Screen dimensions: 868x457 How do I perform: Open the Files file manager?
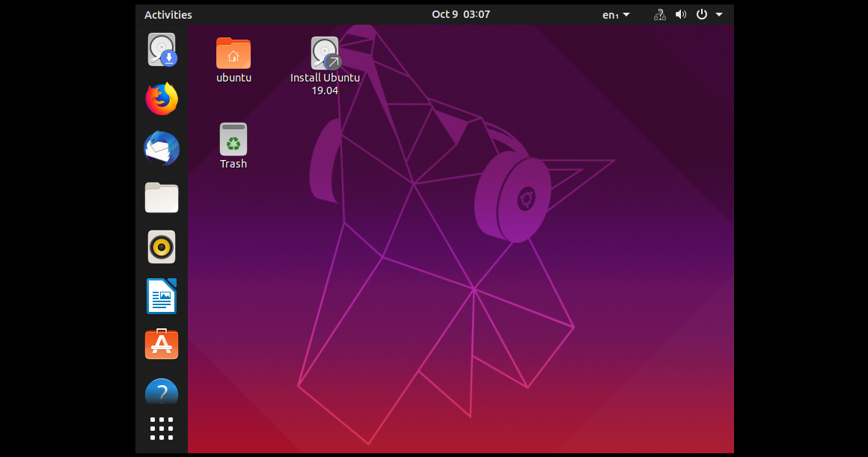click(x=161, y=197)
